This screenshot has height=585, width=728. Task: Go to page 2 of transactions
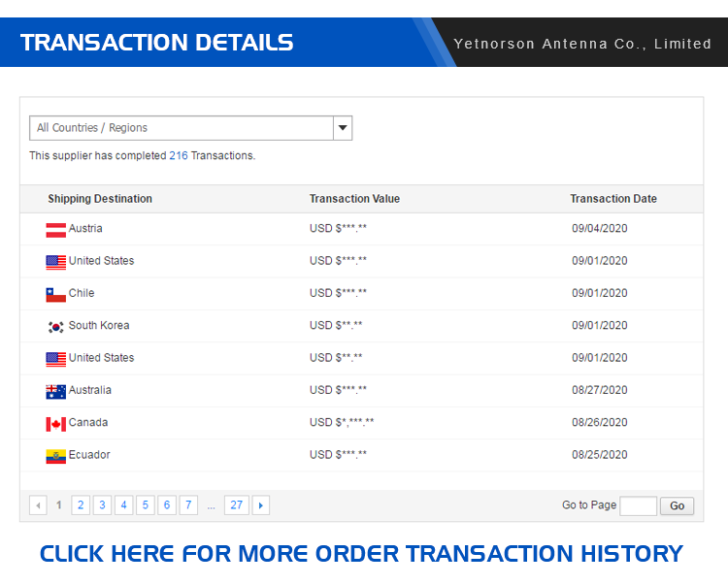click(x=81, y=505)
